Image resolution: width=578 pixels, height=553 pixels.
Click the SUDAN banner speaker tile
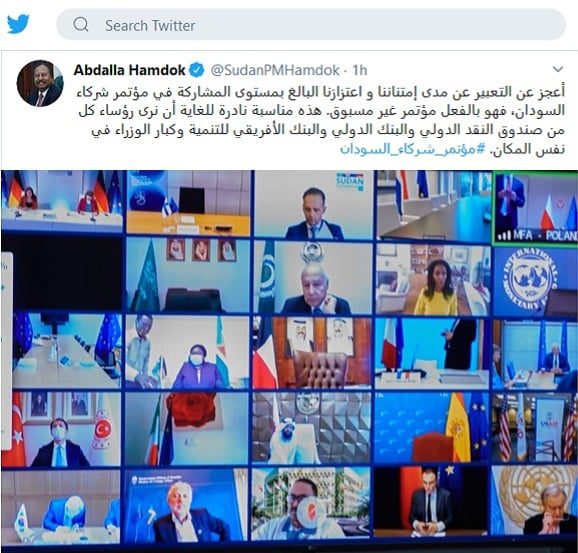tap(313, 204)
